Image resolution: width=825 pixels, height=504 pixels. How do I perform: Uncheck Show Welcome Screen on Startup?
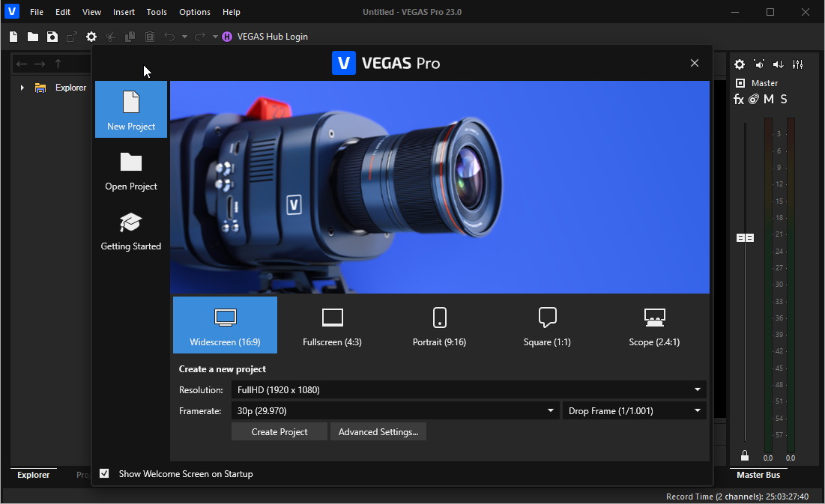tap(104, 473)
